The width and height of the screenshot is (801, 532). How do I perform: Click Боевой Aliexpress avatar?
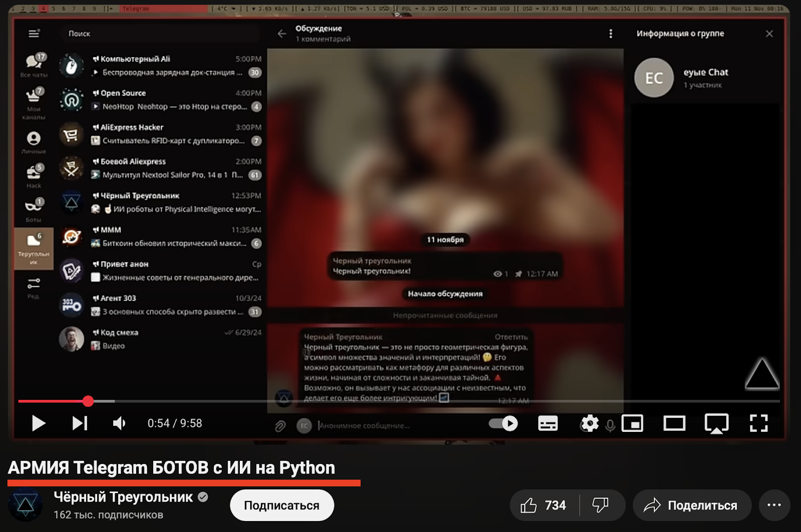72,168
